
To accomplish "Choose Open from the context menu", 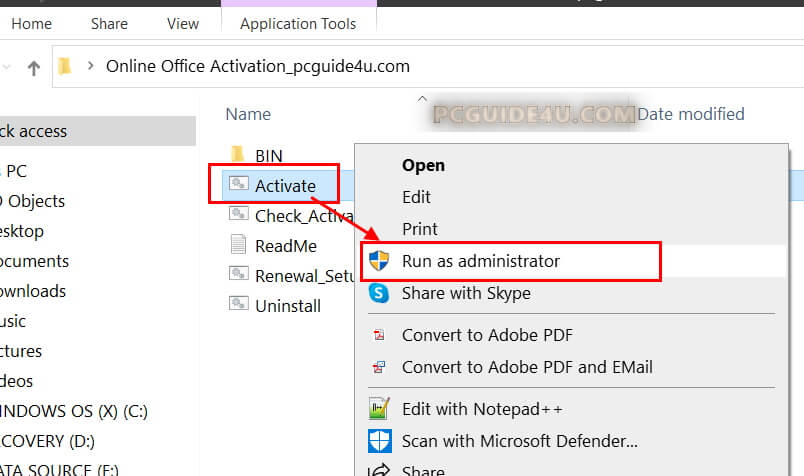I will pos(423,165).
